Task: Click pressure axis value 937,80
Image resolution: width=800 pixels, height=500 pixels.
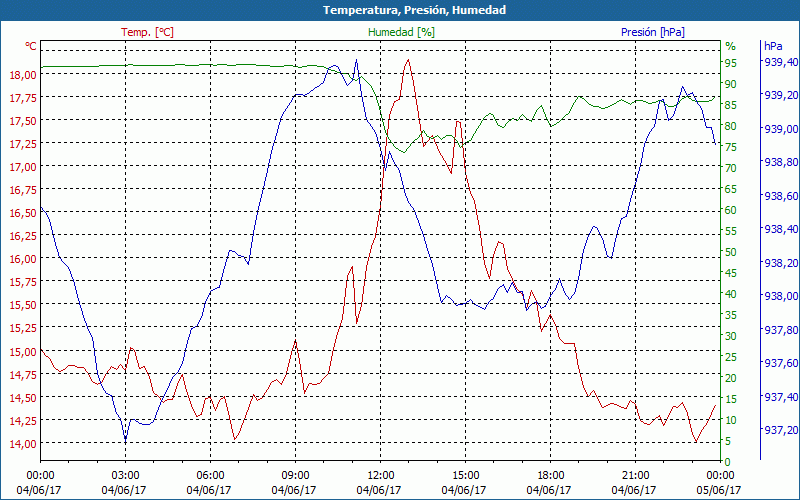Action: point(780,330)
